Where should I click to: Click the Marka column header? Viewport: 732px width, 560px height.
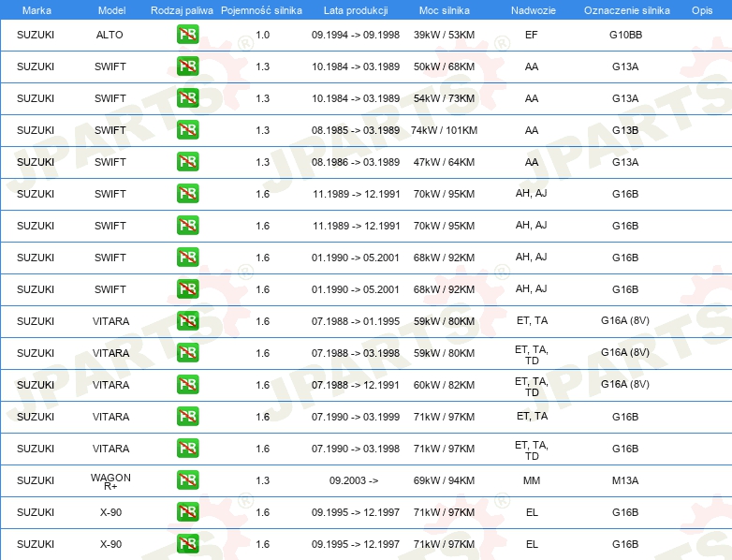[x=37, y=10]
